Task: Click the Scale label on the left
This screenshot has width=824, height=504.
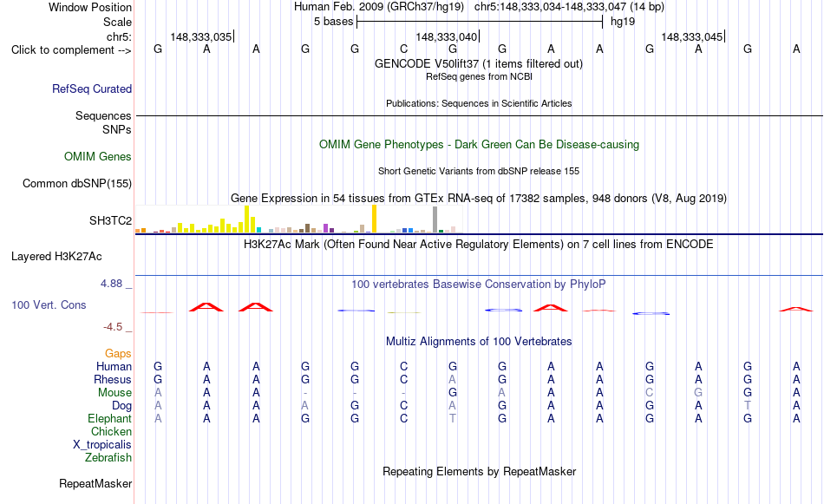Action: (117, 22)
